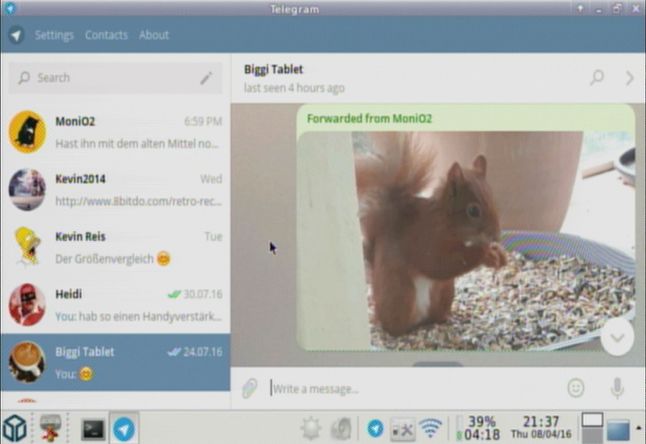Open the Kevin2014 conversation
The height and width of the screenshot is (444, 646).
pyautogui.click(x=115, y=189)
